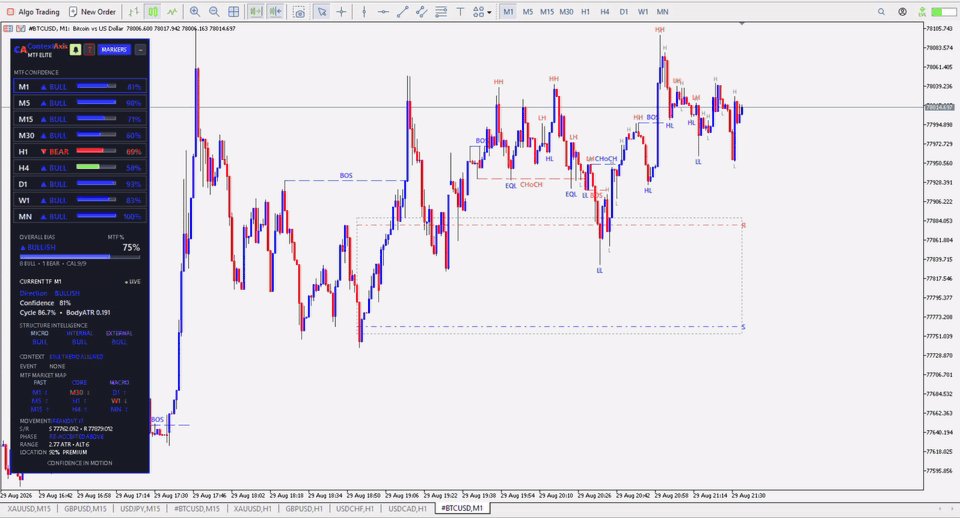This screenshot has width=960, height=518.
Task: Click the MN BULL confidence row
Action: (80, 216)
